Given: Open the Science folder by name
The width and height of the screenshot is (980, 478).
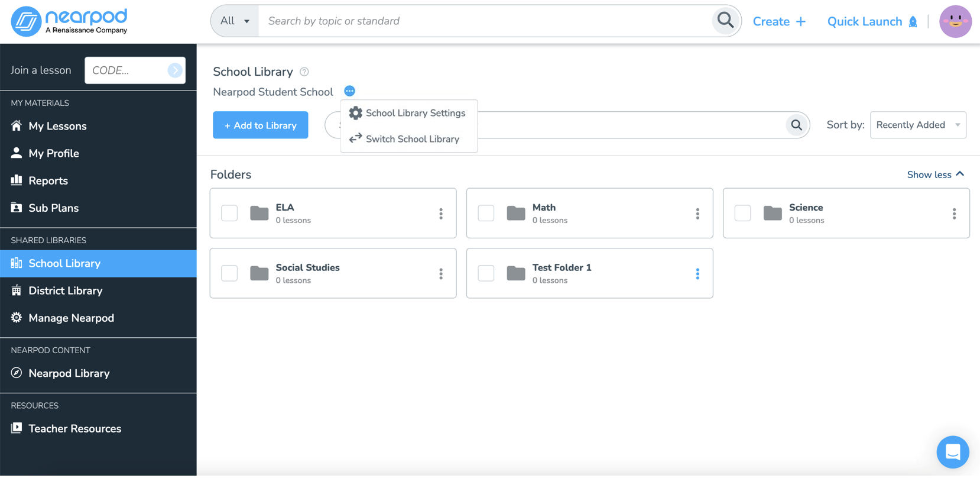Looking at the screenshot, I should (x=806, y=208).
